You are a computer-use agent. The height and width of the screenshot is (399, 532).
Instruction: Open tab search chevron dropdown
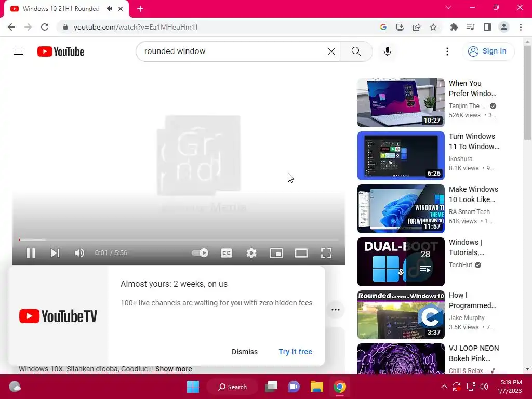pos(448,7)
